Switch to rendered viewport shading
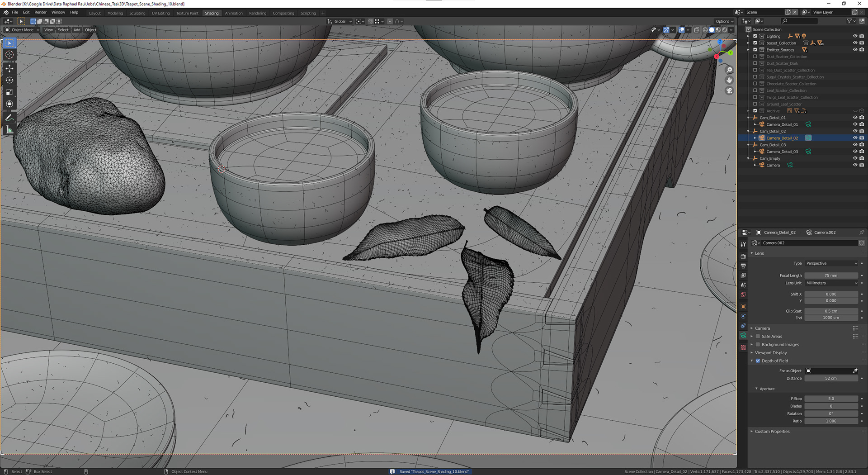Viewport: 868px width, 475px height. coord(724,30)
